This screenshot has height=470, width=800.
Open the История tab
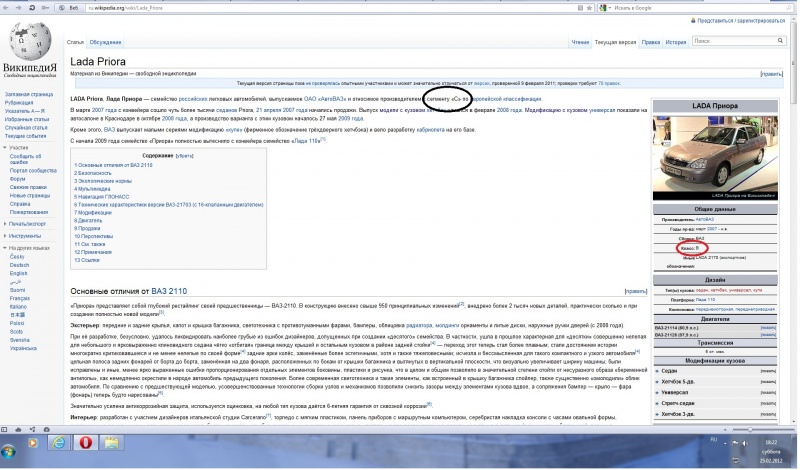click(676, 42)
